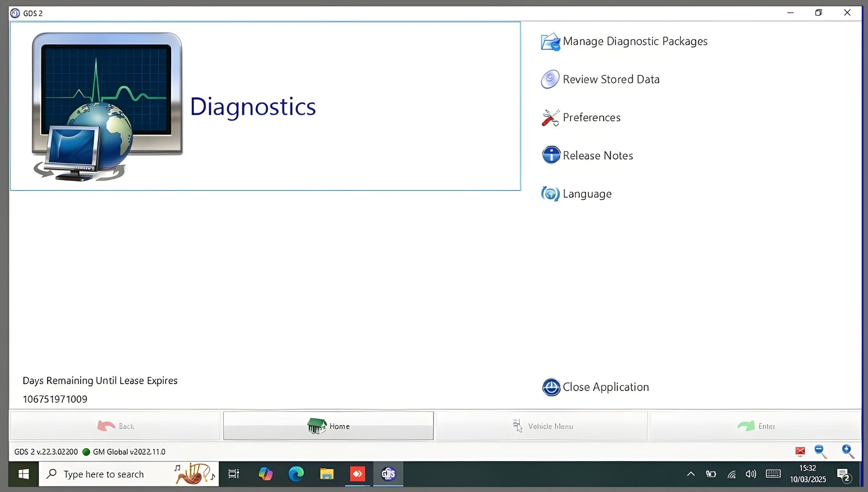This screenshot has width=868, height=492.
Task: View the Release Notes
Action: point(597,155)
